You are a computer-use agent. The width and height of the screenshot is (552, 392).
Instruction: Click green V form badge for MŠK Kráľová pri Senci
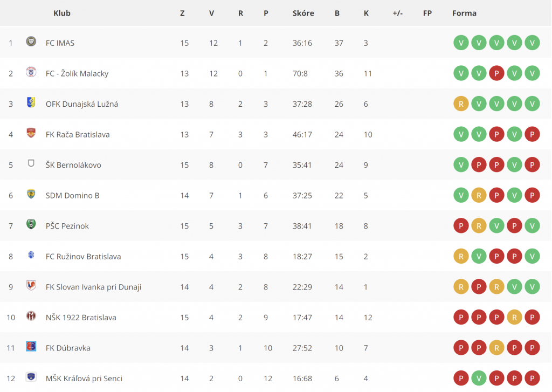pyautogui.click(x=479, y=379)
